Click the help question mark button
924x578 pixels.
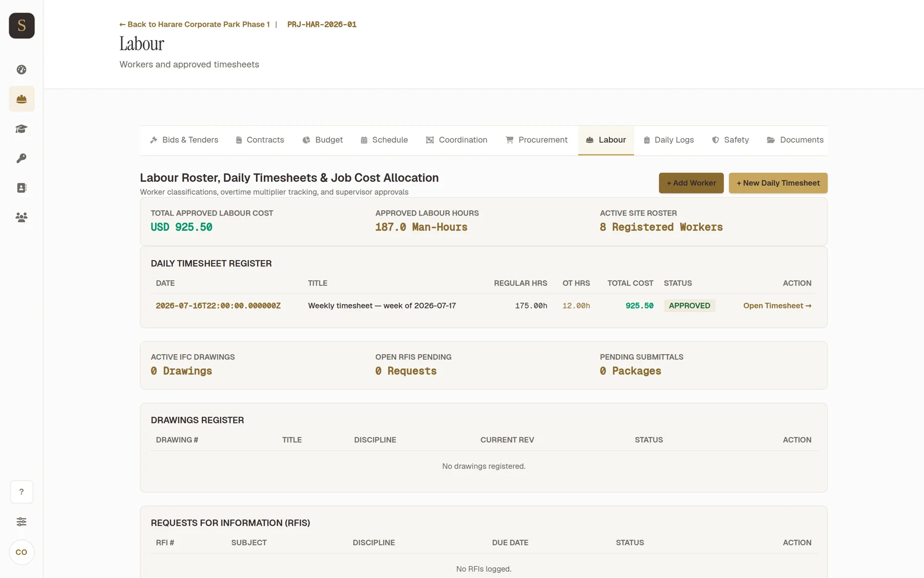[x=22, y=492]
